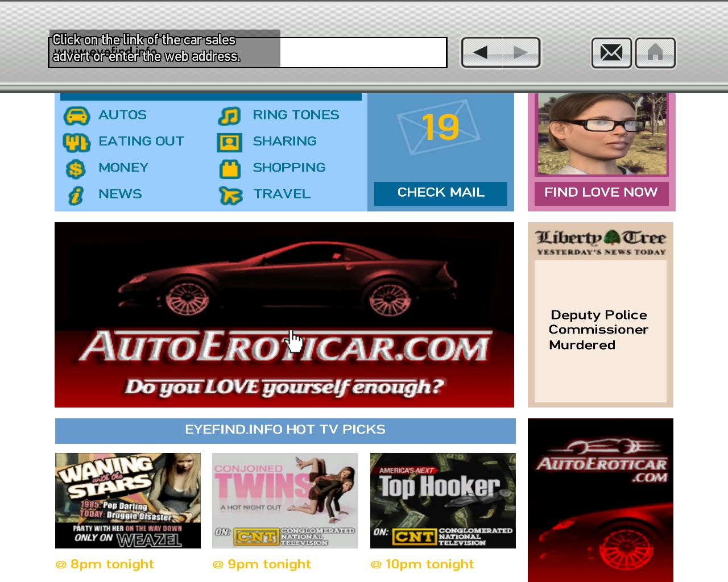Click the '@ 10pm tonight' showtime text
728x582 pixels.
[422, 564]
